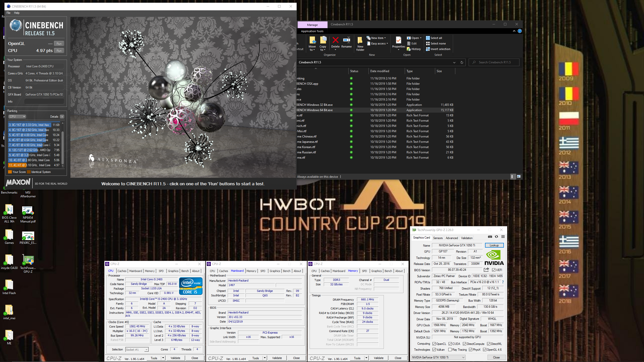
Task: Click History in Explorer ribbon Open group
Action: pos(414,49)
